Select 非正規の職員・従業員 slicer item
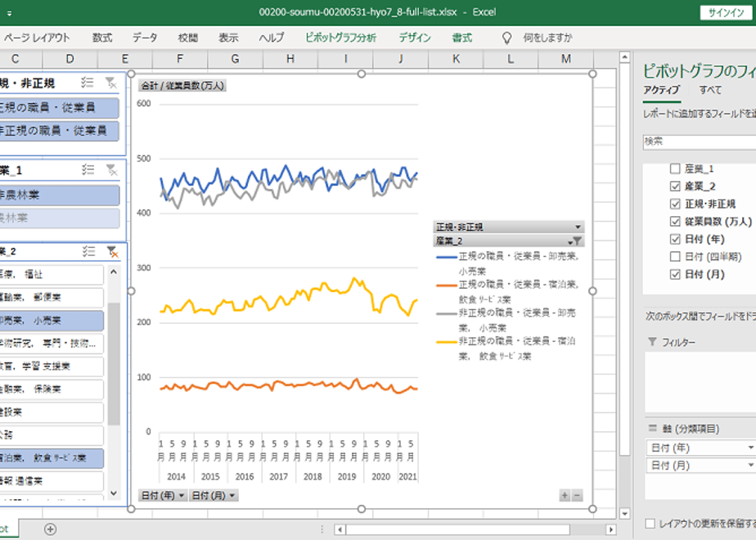Screen dimensions: 756x540 tap(59, 131)
